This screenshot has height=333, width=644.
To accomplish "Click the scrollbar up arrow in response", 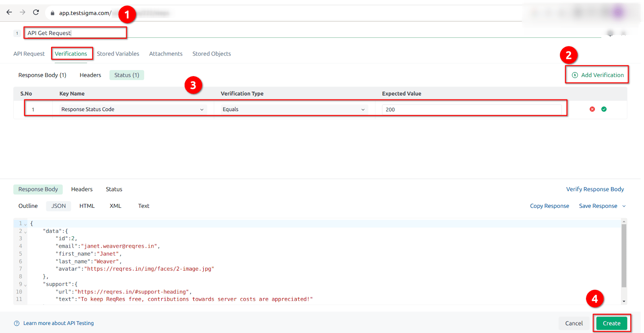I will click(624, 221).
